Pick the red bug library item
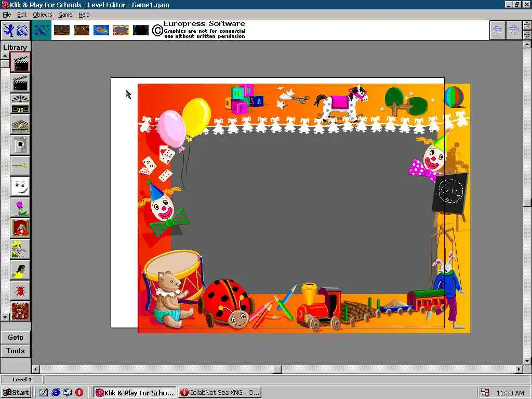This screenshot has height=399, width=532. tap(20, 290)
